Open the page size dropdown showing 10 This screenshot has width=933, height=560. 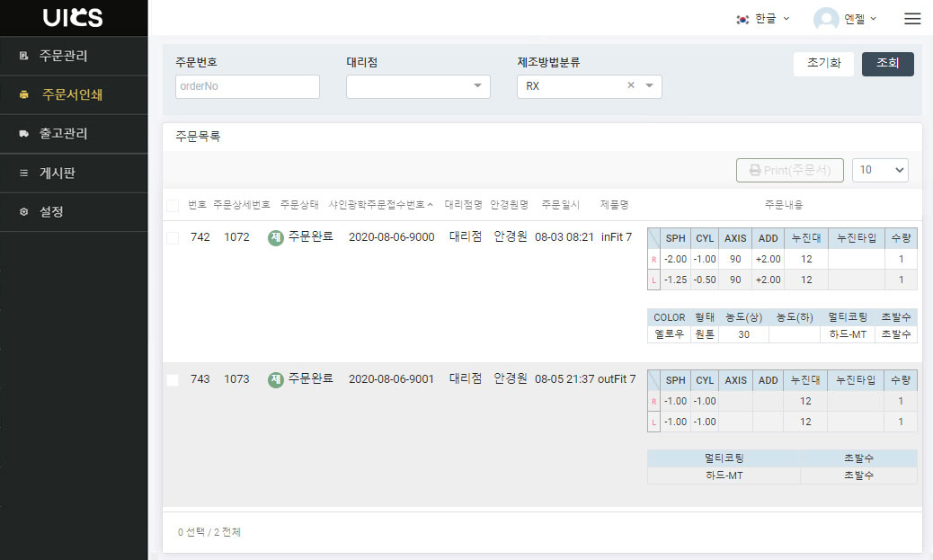coord(880,170)
